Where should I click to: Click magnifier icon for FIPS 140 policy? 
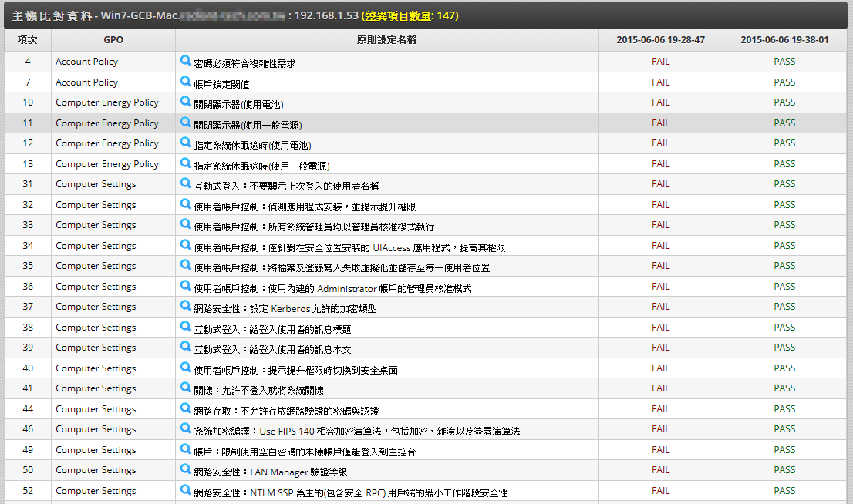click(x=185, y=428)
